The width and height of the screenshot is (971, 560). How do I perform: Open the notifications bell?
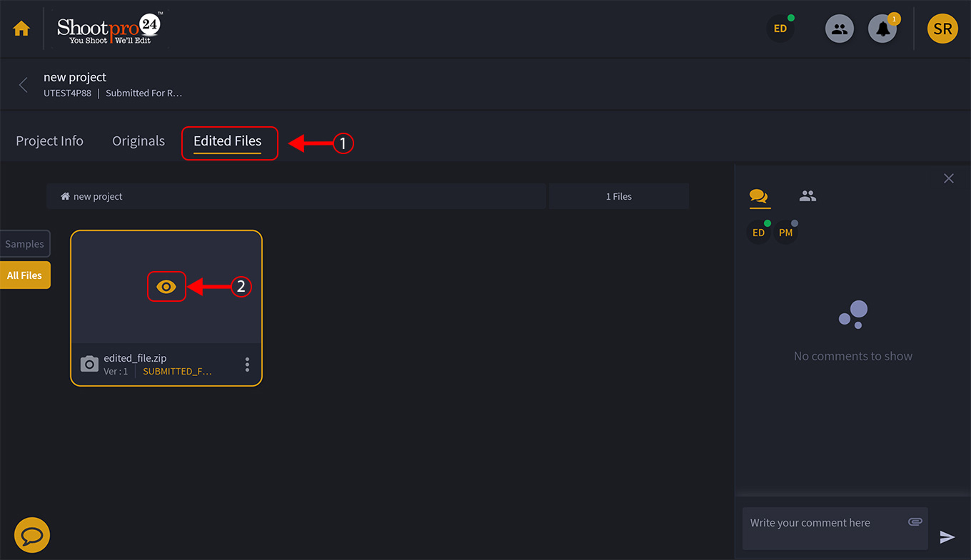882,29
